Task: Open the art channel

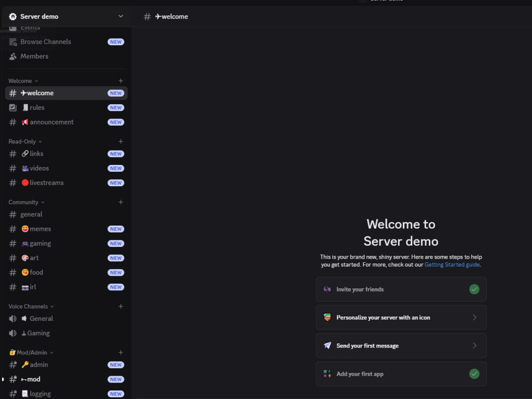Action: pos(66,258)
